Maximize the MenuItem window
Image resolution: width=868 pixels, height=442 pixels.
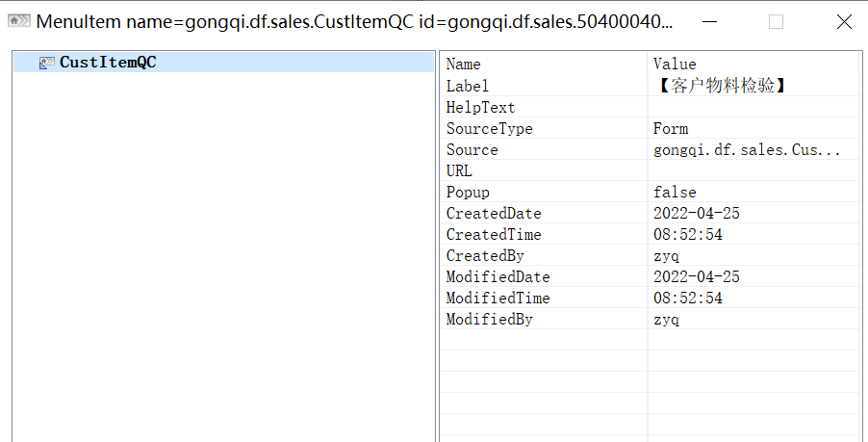(x=777, y=21)
